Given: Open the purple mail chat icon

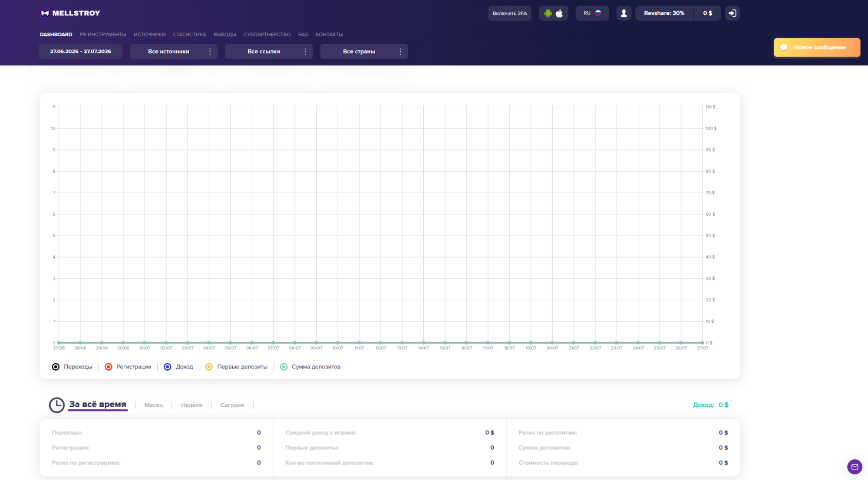Looking at the screenshot, I should 855,467.
